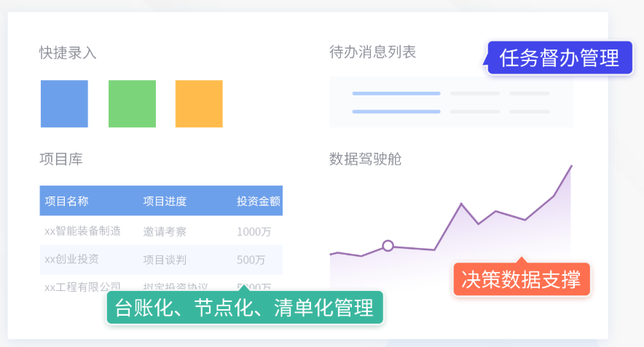
Task: Open the second pending message line
Action: tap(450, 111)
